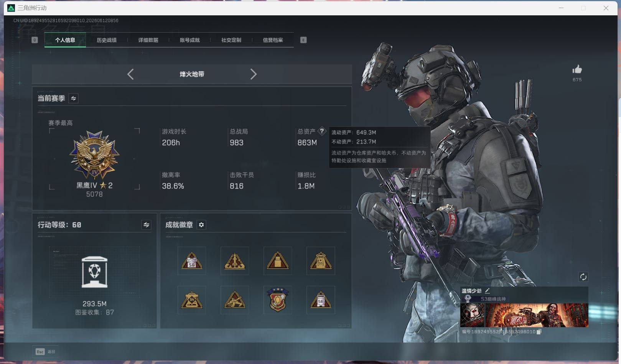The width and height of the screenshot is (621, 364).
Task: Click the 图鉴收集: 87 text
Action: coord(94,312)
